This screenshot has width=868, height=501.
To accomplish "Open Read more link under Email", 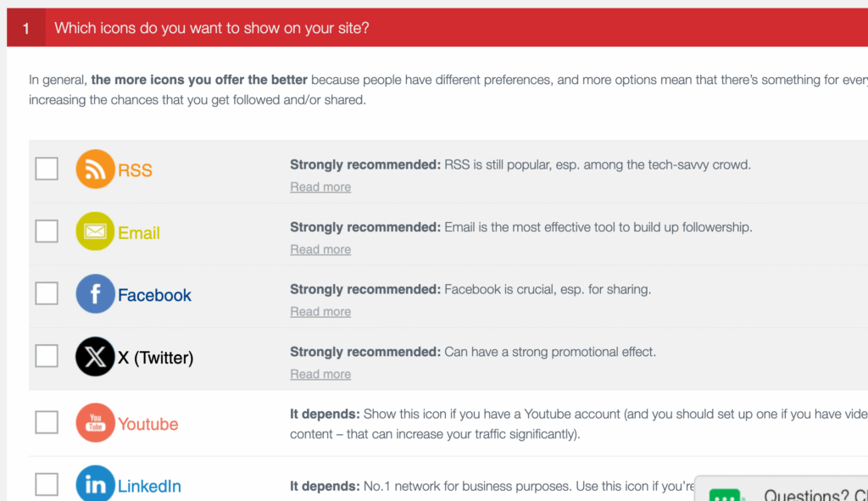I will 320,249.
